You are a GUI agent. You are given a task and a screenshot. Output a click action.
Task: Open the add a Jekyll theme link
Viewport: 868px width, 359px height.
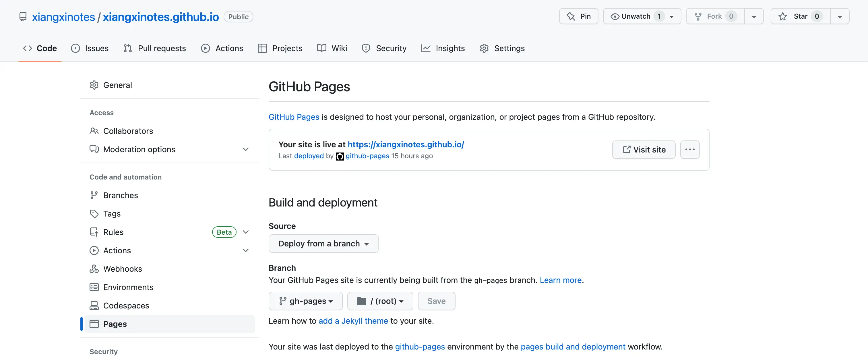353,321
